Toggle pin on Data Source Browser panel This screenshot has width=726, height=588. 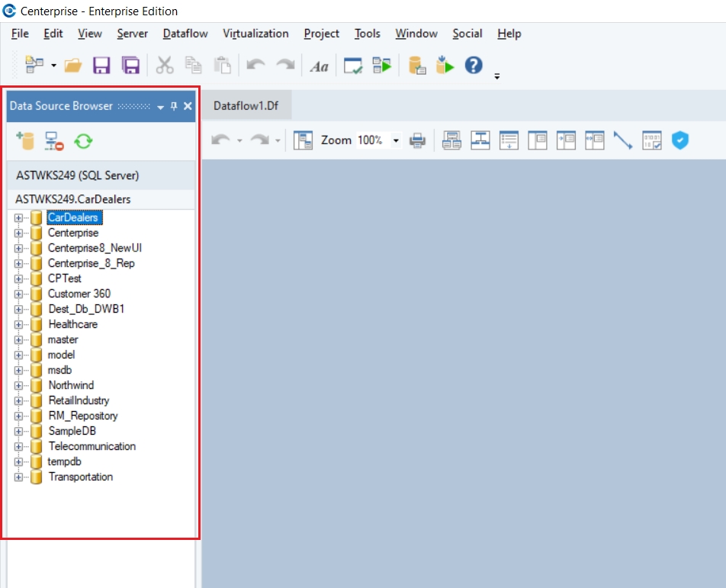[x=174, y=107]
